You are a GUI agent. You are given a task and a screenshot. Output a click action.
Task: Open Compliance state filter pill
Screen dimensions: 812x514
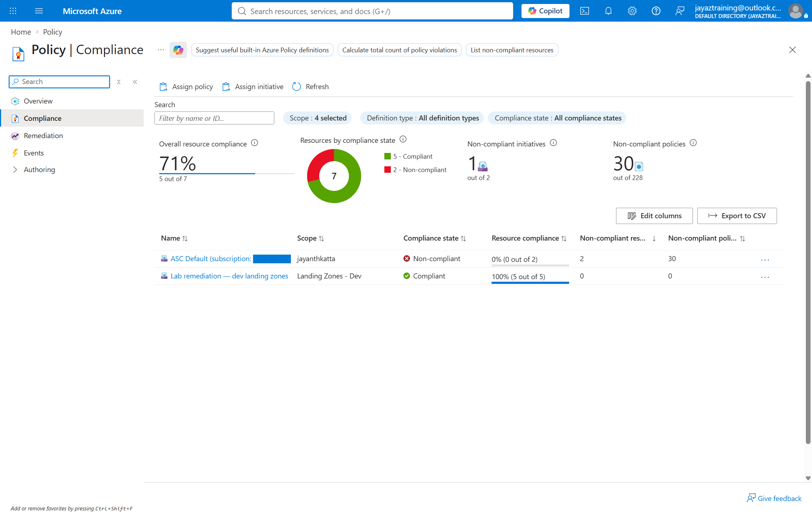pyautogui.click(x=557, y=118)
